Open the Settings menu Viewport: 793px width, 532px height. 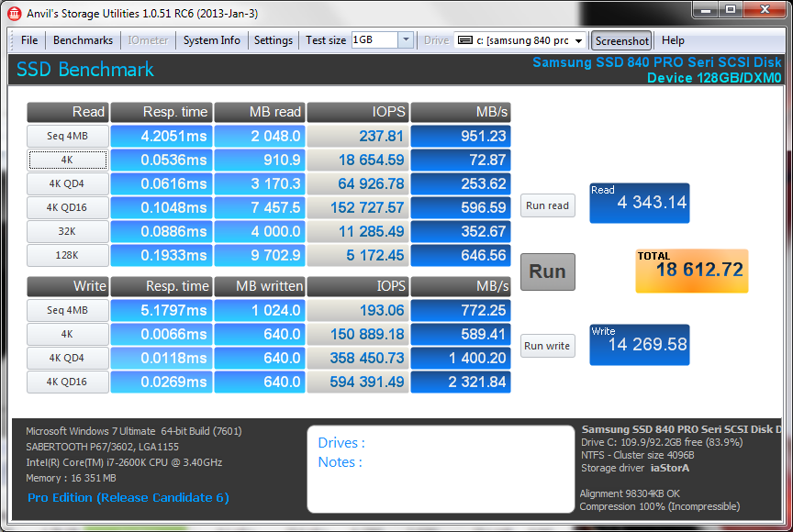274,40
